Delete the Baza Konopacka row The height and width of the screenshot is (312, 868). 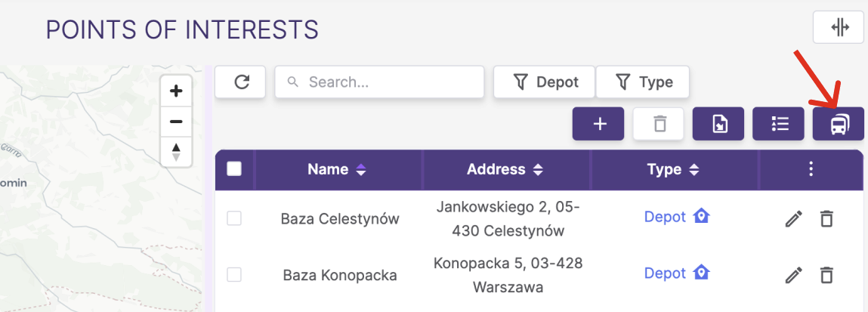(826, 275)
